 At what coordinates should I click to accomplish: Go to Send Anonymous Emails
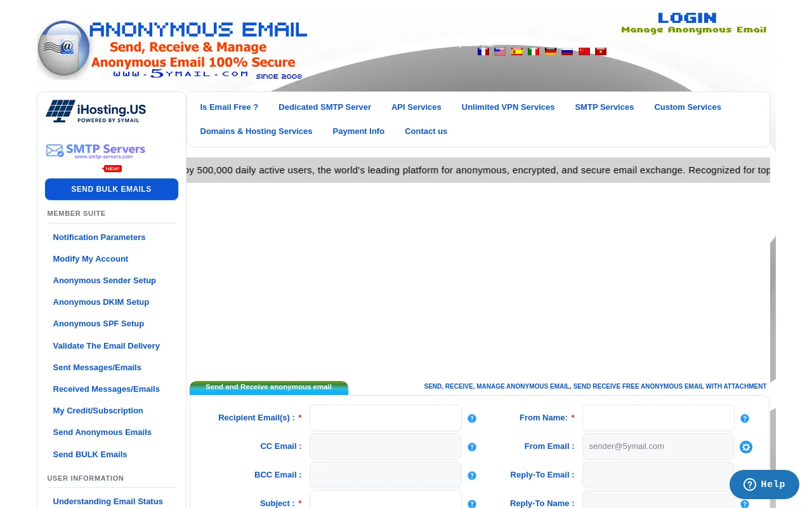102,432
